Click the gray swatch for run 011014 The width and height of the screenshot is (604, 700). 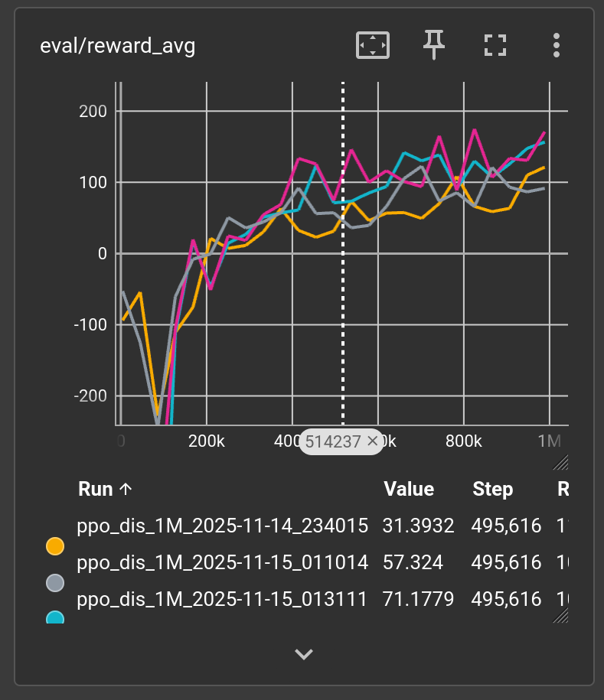(x=55, y=583)
